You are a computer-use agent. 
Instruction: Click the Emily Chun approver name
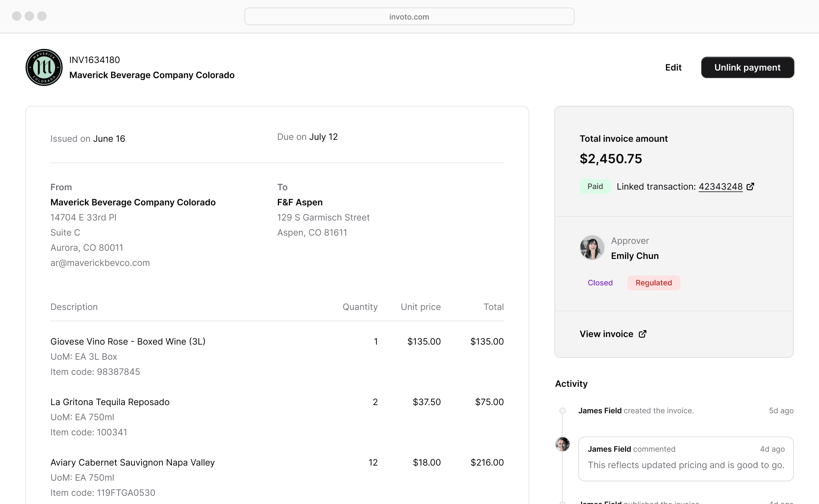tap(635, 256)
